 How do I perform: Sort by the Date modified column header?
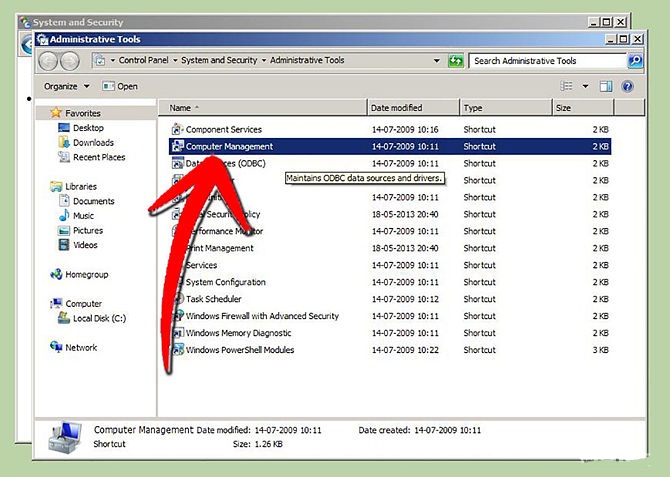point(394,107)
